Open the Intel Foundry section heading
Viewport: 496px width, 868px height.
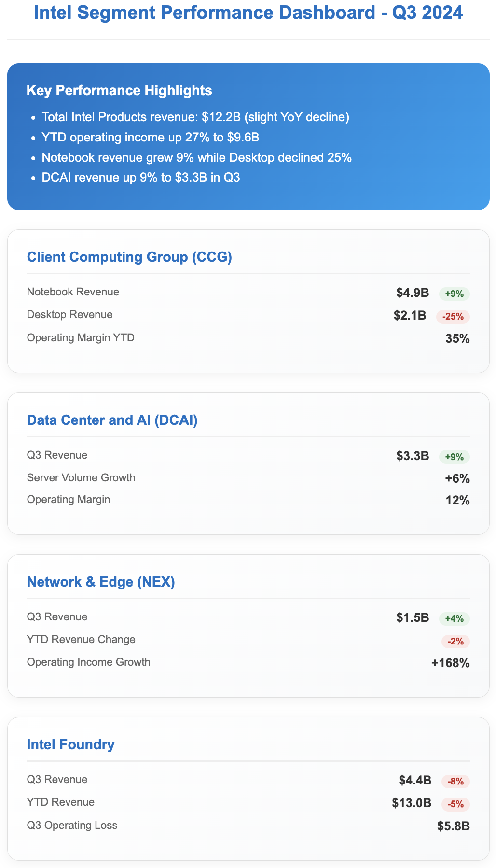71,744
